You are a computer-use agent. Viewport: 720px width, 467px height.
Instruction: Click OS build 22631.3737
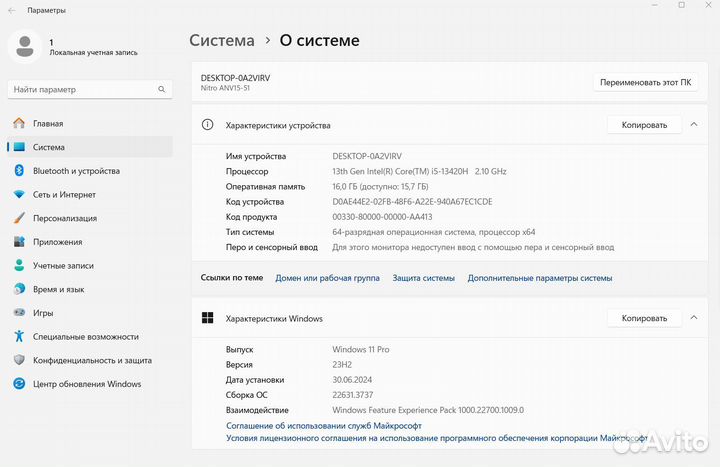pyautogui.click(x=352, y=395)
